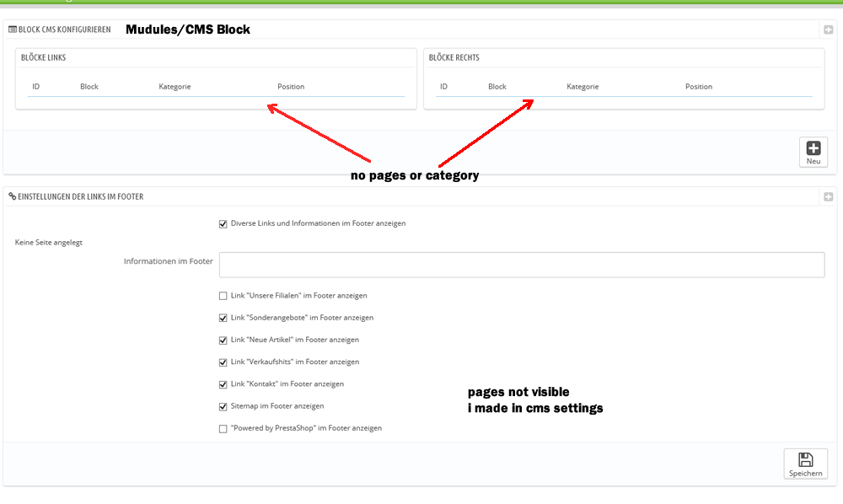
Task: Click the link icon beside Einstellungen der Links
Action: coord(13,196)
